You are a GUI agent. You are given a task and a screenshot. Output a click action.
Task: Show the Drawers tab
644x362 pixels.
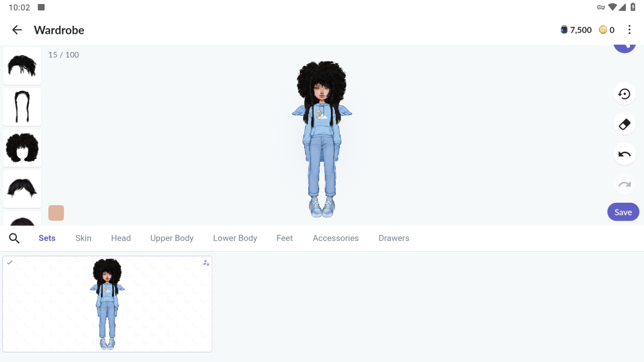click(x=394, y=238)
